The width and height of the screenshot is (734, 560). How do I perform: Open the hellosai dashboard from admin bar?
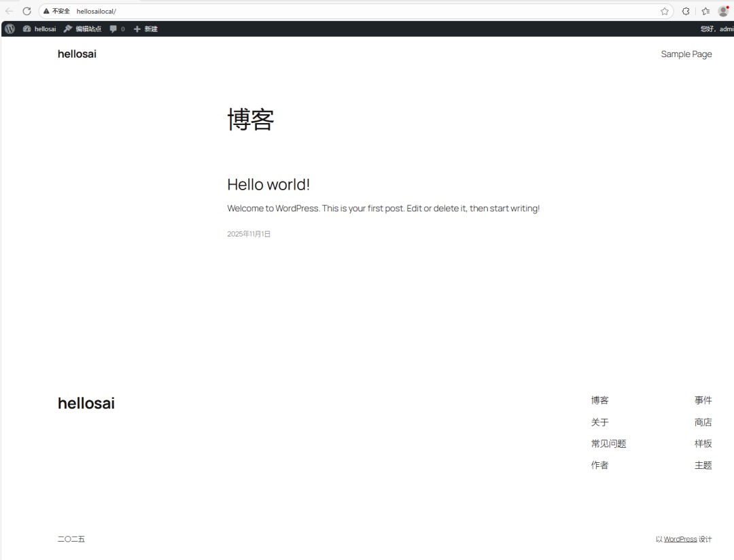(39, 29)
